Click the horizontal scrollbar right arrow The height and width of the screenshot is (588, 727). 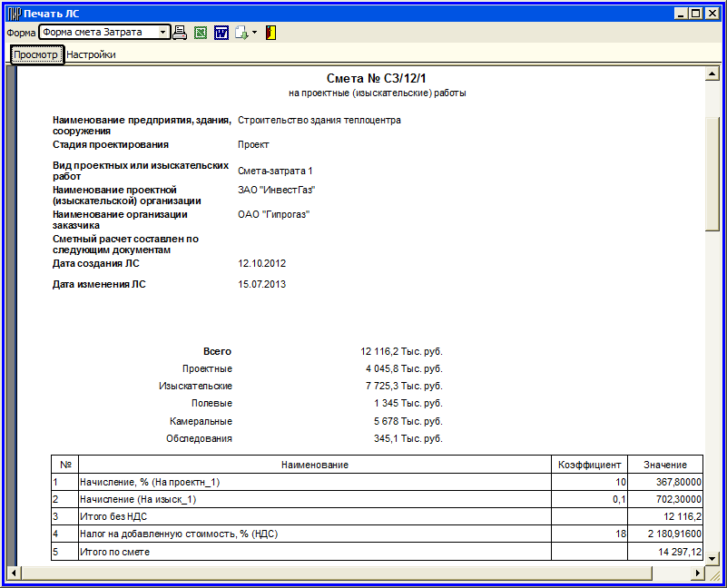tap(698, 573)
